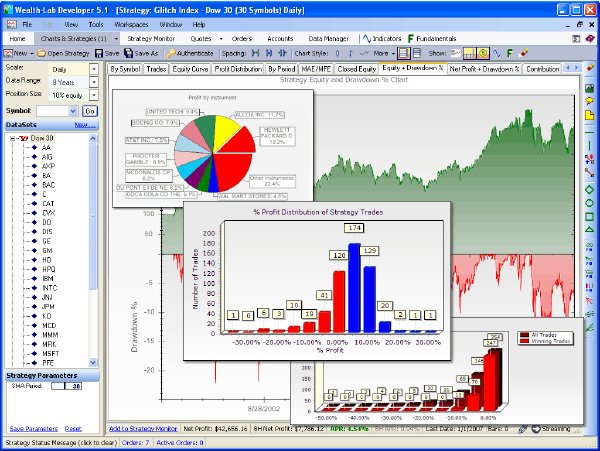This screenshot has height=451, width=600.
Task: Click the eraser icon atop right sidebar
Action: (590, 68)
